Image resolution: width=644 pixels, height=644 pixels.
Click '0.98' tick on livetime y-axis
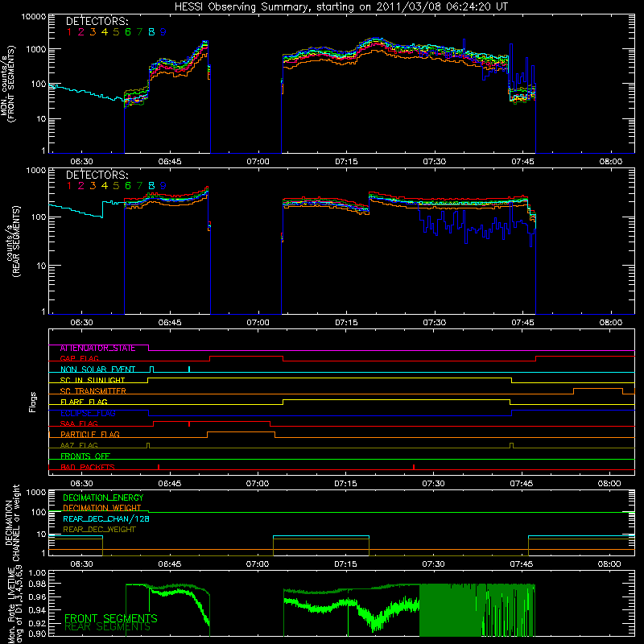pos(37,584)
